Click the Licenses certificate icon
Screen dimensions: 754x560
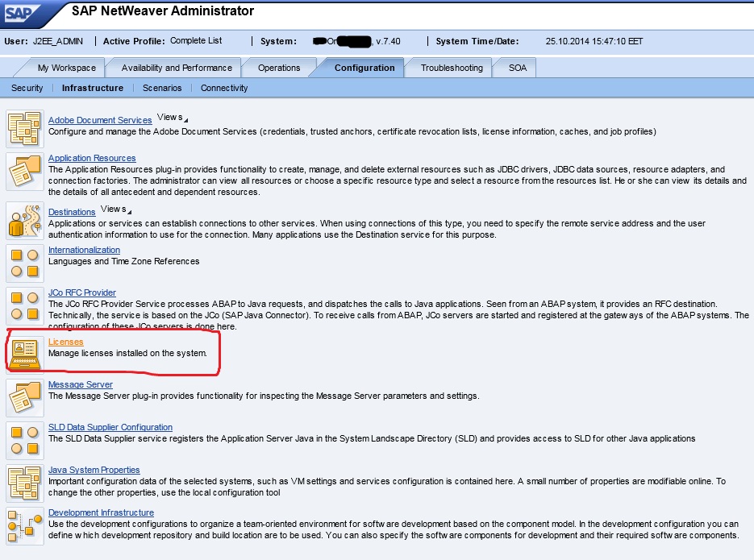24,355
